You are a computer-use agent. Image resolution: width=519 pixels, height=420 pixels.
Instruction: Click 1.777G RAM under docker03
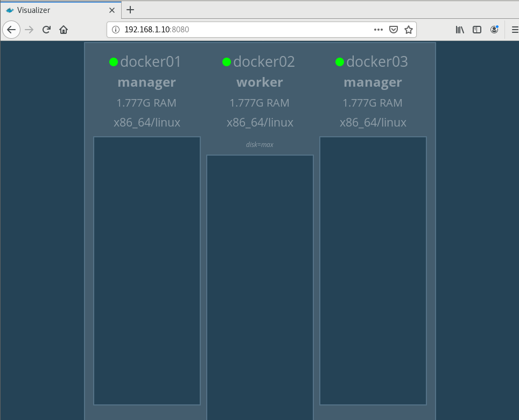coord(373,103)
